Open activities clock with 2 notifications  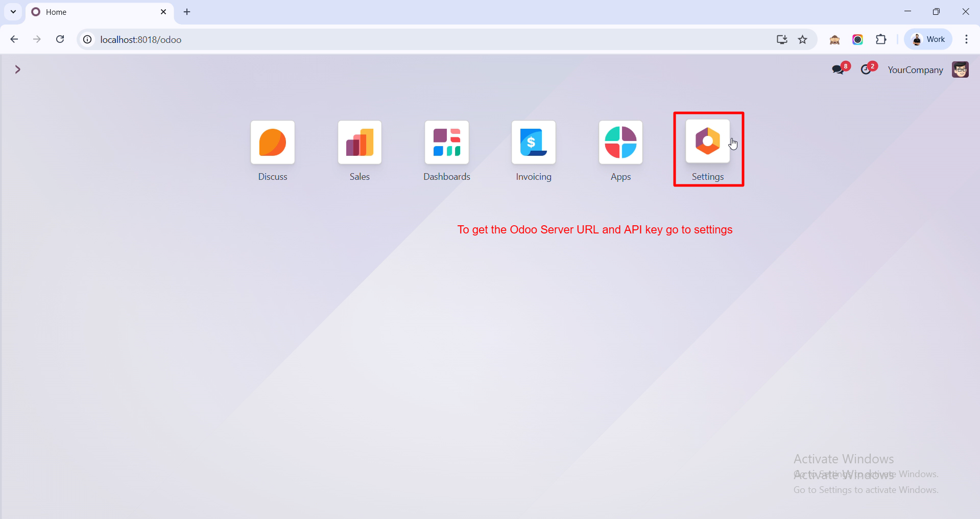pos(868,69)
